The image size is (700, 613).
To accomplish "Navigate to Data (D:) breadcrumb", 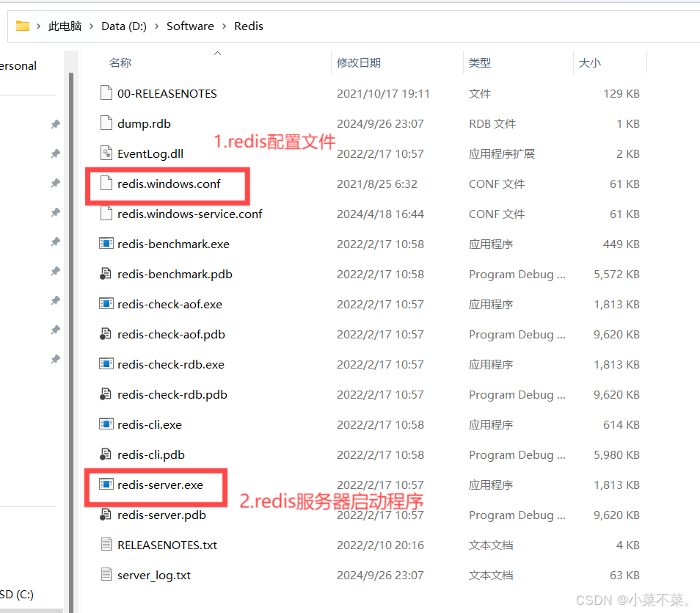I will (x=124, y=26).
